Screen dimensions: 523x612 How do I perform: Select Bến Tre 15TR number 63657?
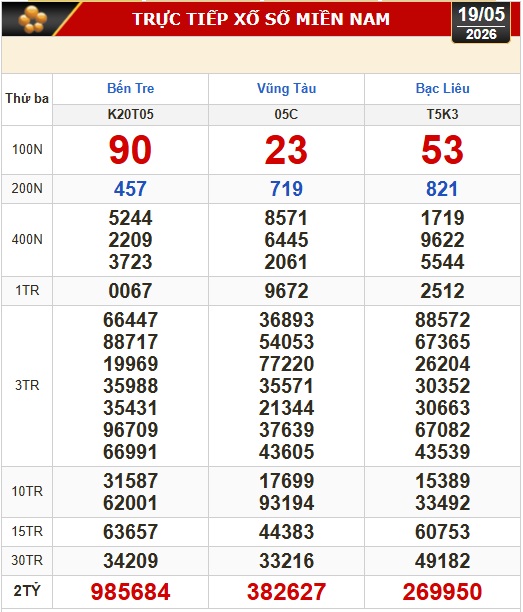pos(130,532)
